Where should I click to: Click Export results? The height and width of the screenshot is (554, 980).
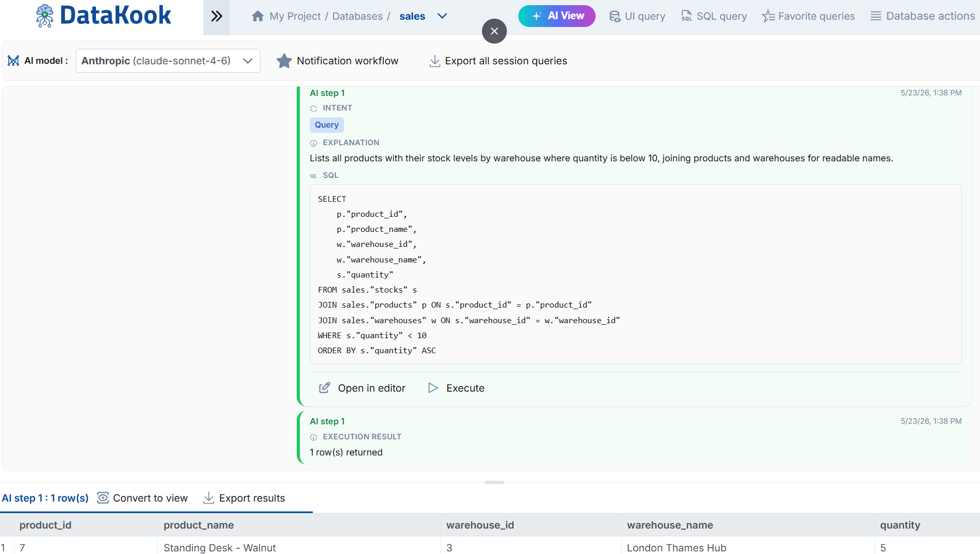244,498
